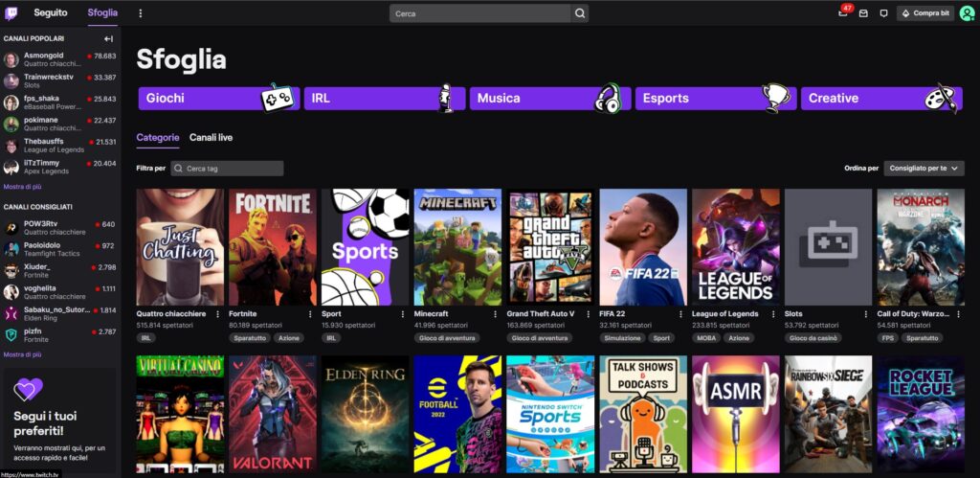Open the Musica category banner
The width and height of the screenshot is (980, 478).
[550, 99]
